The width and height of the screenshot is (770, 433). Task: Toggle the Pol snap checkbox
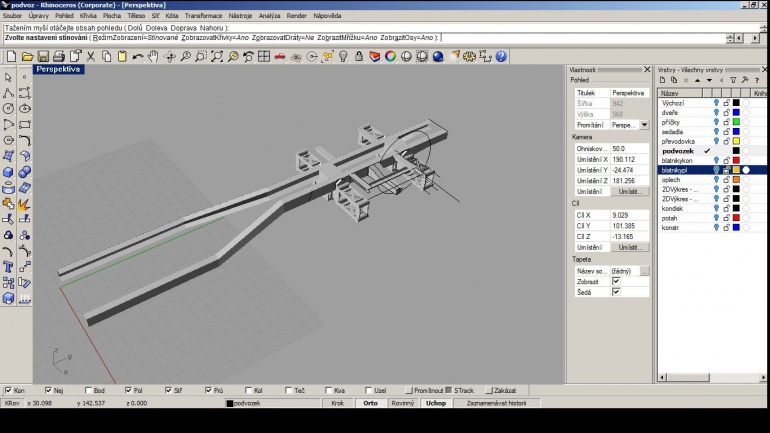pos(128,390)
